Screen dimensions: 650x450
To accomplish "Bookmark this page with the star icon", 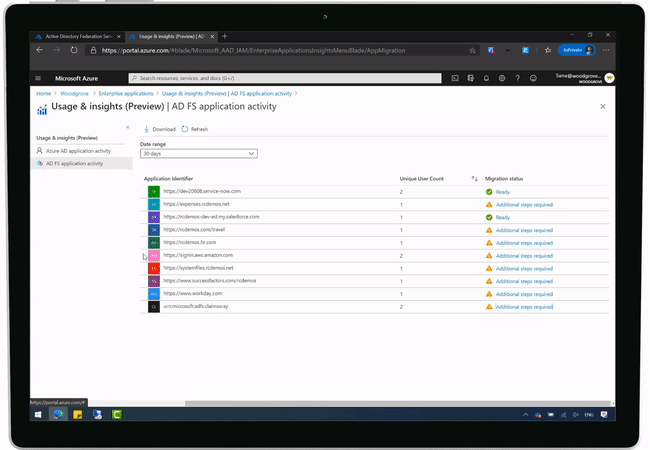I will coord(472,49).
